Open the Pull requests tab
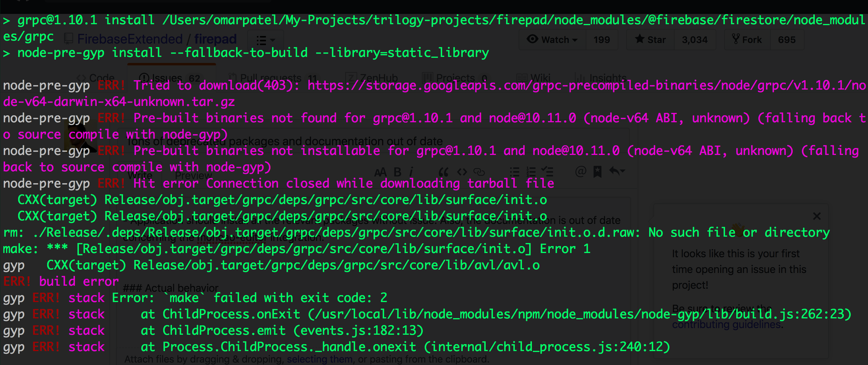The image size is (868, 365). (x=270, y=77)
